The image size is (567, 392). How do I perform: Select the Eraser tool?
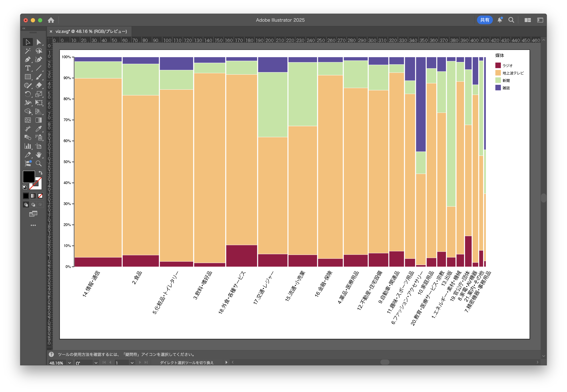39,86
